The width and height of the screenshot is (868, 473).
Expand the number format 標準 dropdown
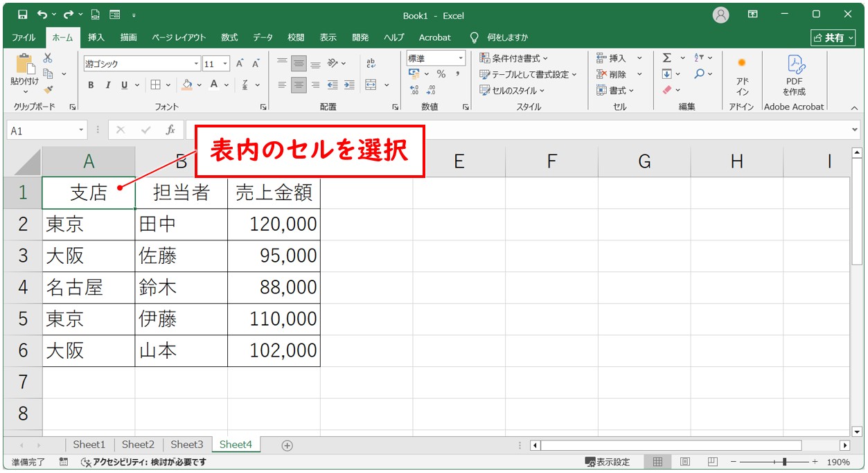[460, 59]
